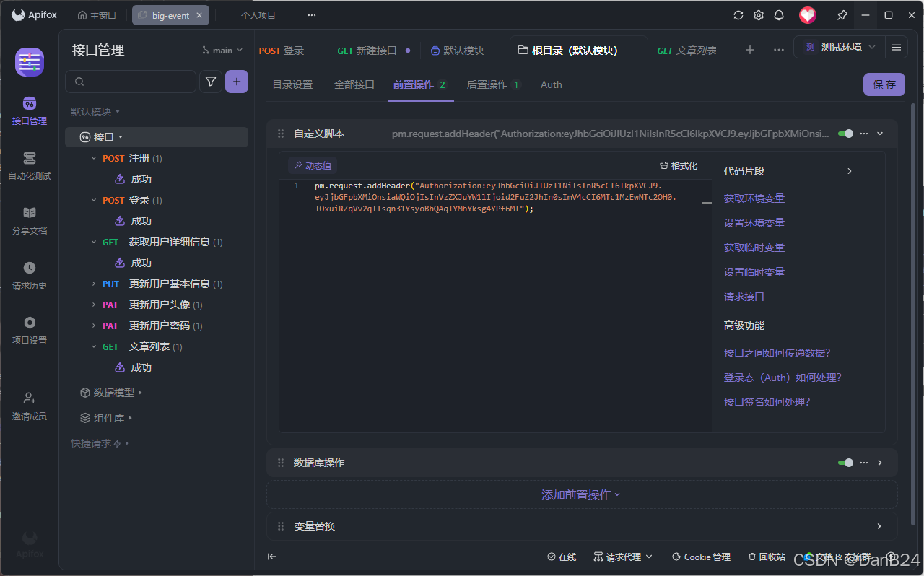Toggle the 数据库操作 enable switch
Screen dimensions: 924x576
[x=845, y=463]
